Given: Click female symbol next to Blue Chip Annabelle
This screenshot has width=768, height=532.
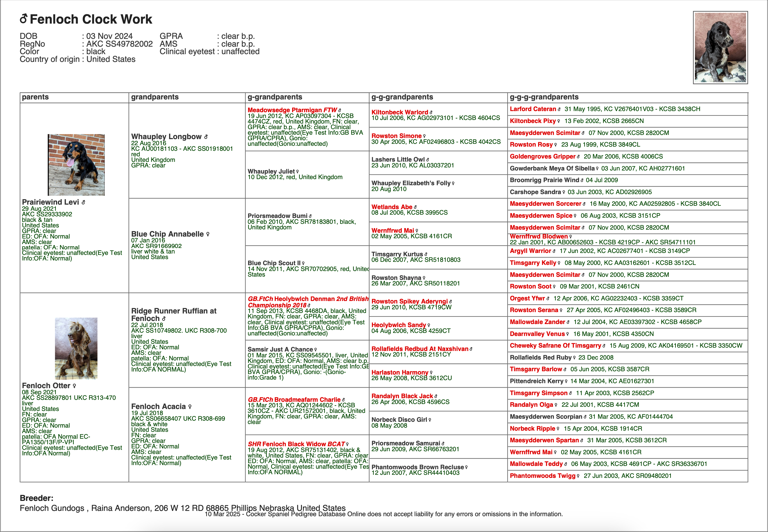Looking at the screenshot, I should (x=208, y=234).
